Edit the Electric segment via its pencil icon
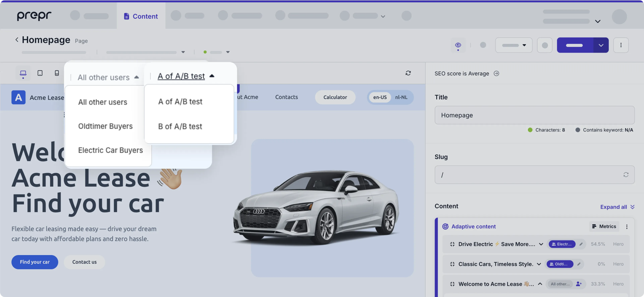The width and height of the screenshot is (644, 297). coord(581,244)
